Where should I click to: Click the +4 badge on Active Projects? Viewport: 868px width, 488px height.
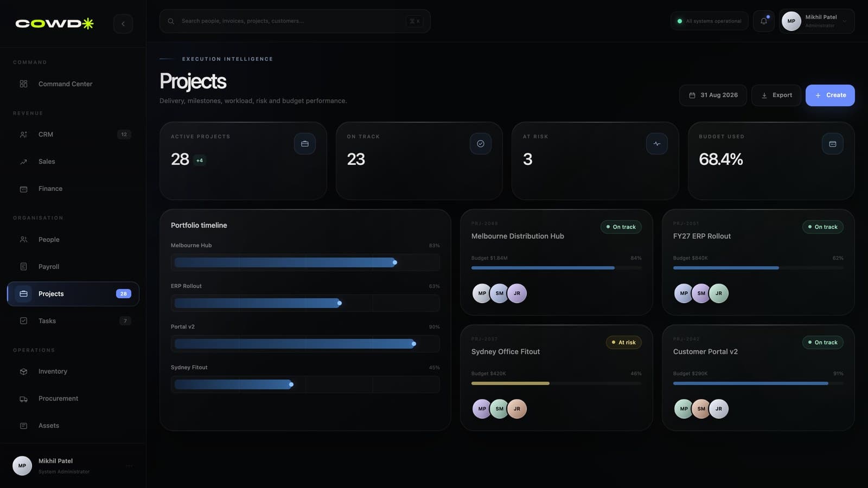tap(200, 160)
